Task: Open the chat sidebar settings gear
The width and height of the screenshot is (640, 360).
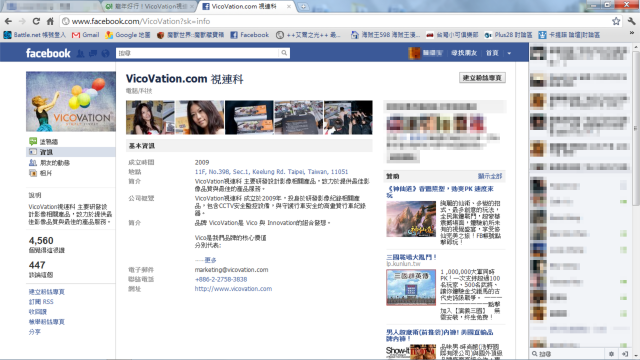Action: coord(611,354)
